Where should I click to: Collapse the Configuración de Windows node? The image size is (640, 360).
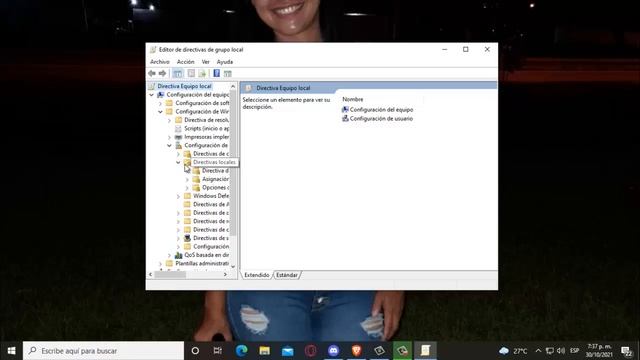point(160,111)
